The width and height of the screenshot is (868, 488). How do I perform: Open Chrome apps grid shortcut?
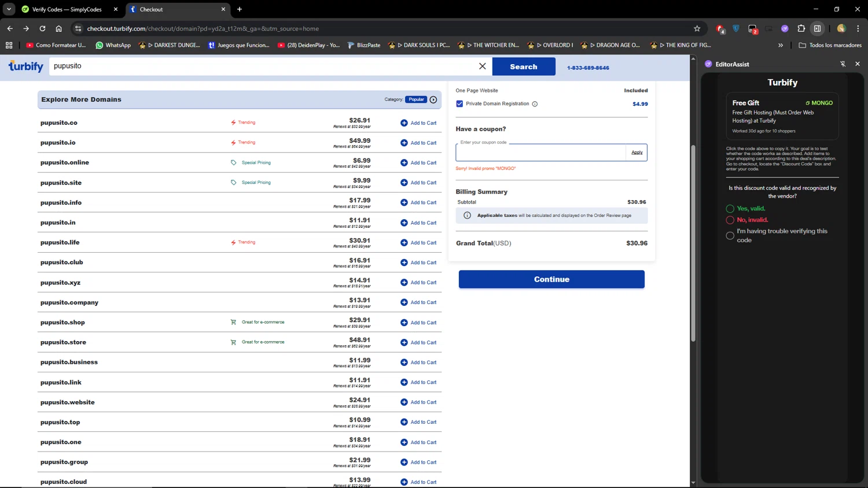9,45
